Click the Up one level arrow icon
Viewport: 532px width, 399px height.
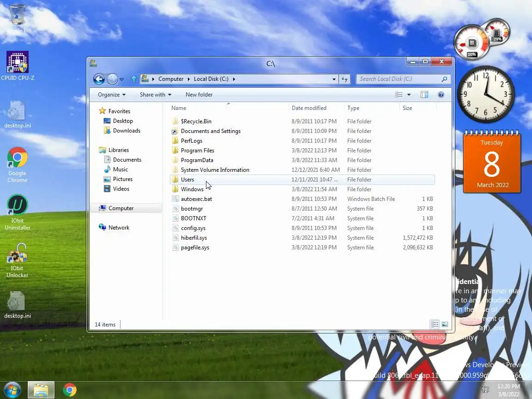(133, 79)
